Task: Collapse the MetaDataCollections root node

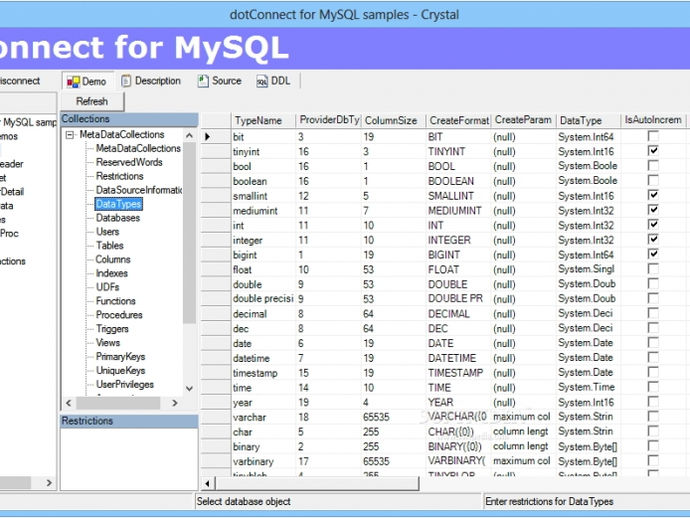Action: tap(70, 135)
